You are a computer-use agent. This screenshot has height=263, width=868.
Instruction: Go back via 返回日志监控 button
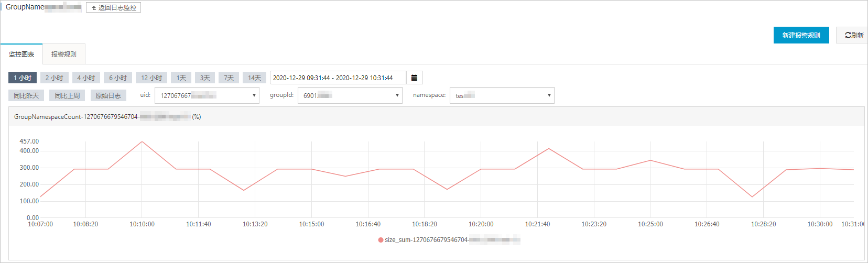point(113,8)
